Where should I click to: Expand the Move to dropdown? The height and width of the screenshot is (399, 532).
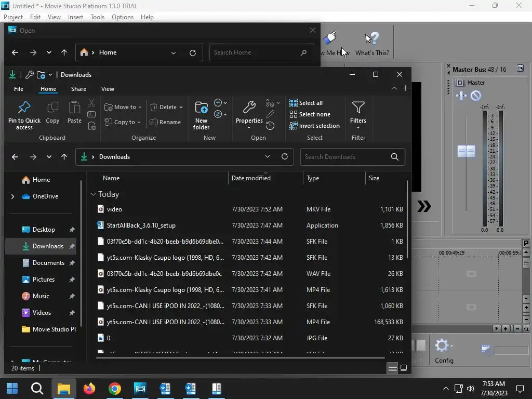coord(140,107)
